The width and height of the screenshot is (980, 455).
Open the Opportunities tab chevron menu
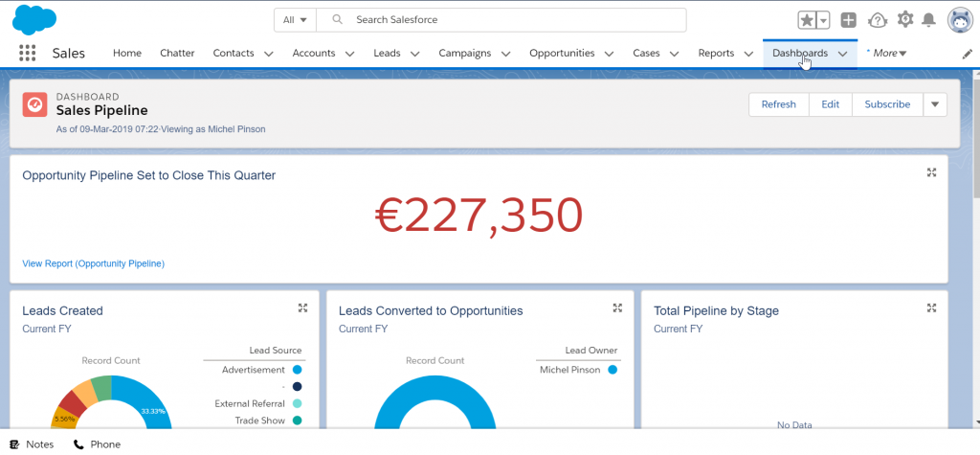(x=610, y=54)
